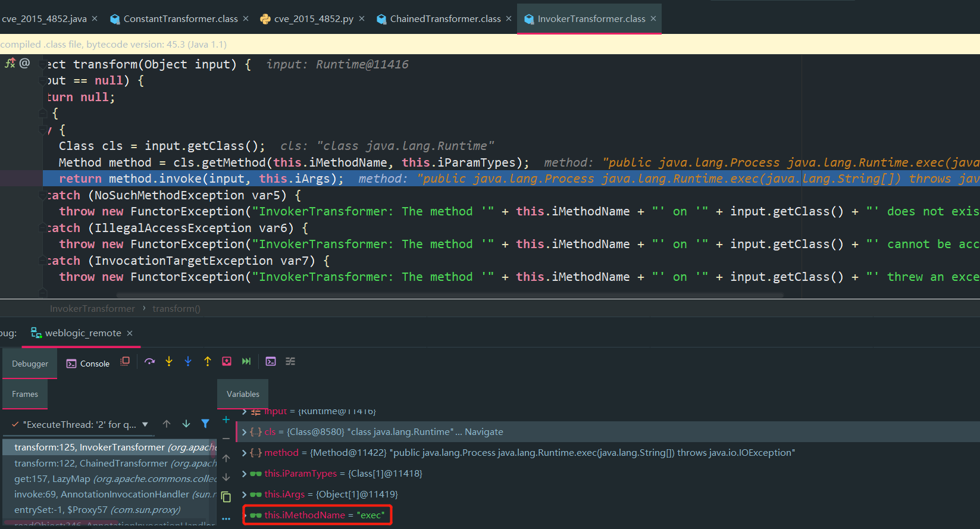Collapse fold marker at transform method
980x529 pixels.
pos(43,64)
